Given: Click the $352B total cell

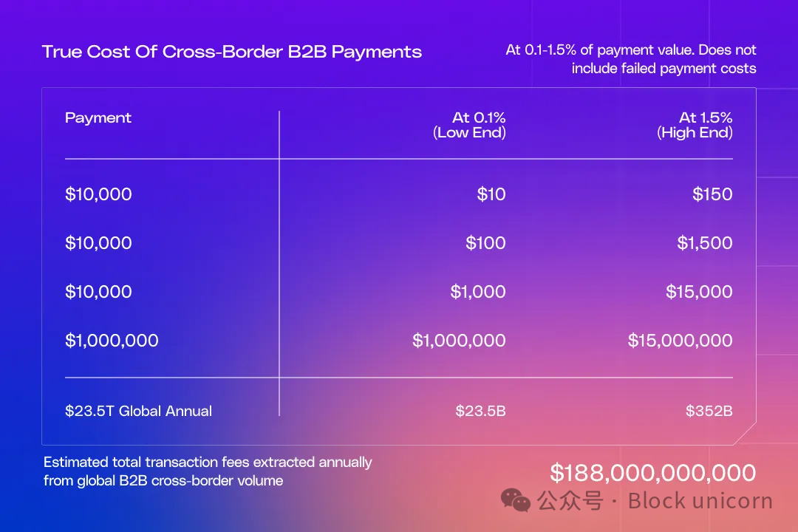Looking at the screenshot, I should coord(709,411).
